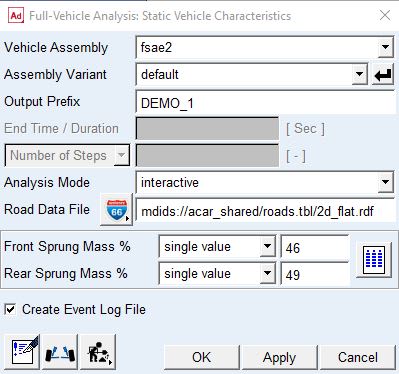Click the Rear Sprung Mass % label

click(x=66, y=274)
